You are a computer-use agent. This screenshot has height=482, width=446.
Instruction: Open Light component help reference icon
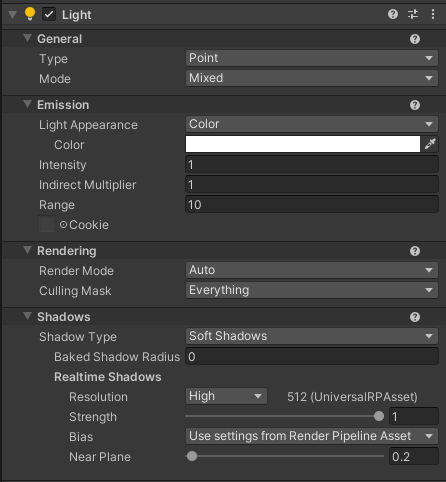click(393, 14)
